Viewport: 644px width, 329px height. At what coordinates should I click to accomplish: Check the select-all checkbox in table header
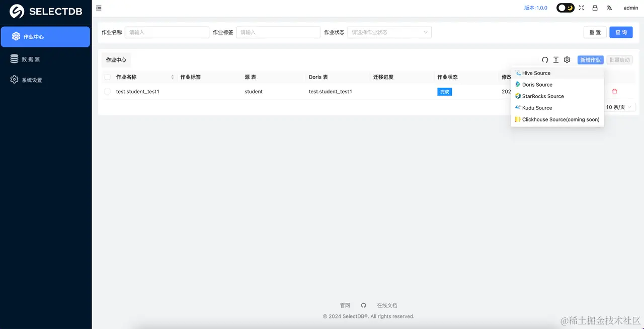coord(107,77)
